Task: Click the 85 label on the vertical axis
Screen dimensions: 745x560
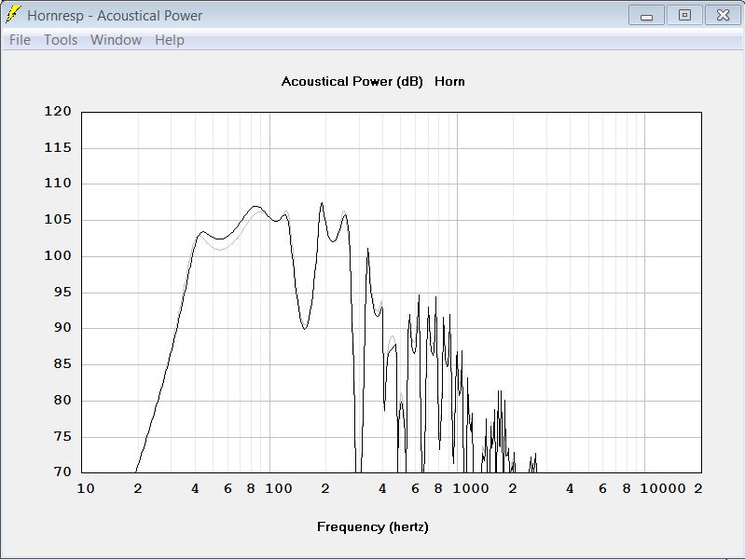Action: (62, 363)
